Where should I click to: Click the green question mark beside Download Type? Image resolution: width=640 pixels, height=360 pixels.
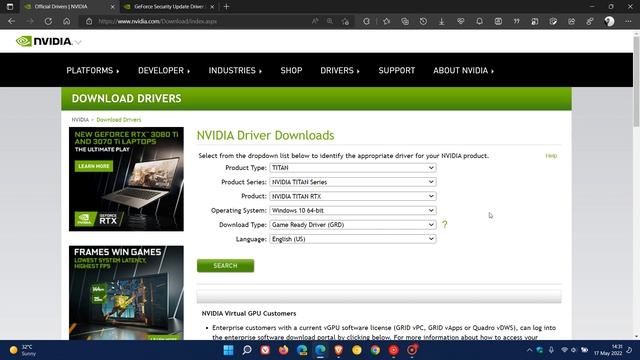click(x=444, y=224)
